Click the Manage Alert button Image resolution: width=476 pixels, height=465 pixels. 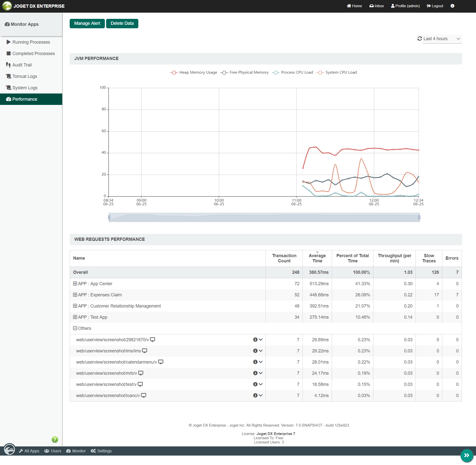click(87, 23)
